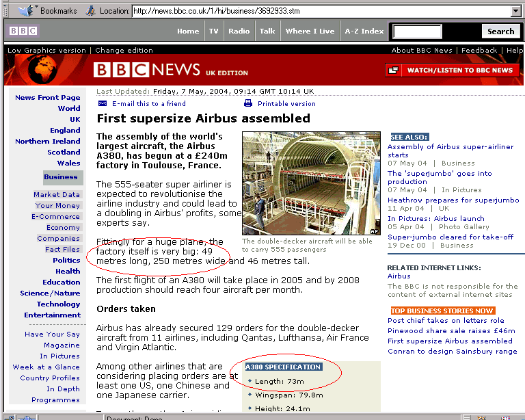525x420 pixels.
Task: Open 'Super-jumbo cleared for take-off' link
Action: pyautogui.click(x=450, y=237)
